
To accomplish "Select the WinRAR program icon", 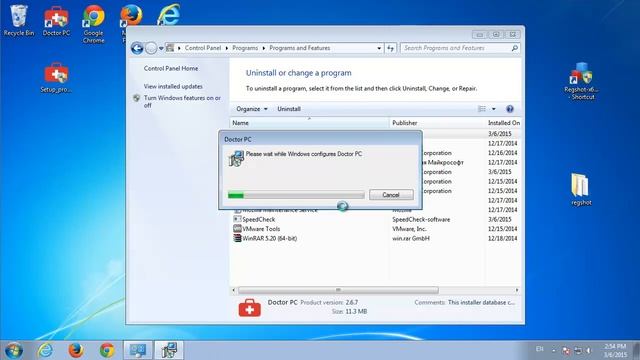I will pos(237,238).
